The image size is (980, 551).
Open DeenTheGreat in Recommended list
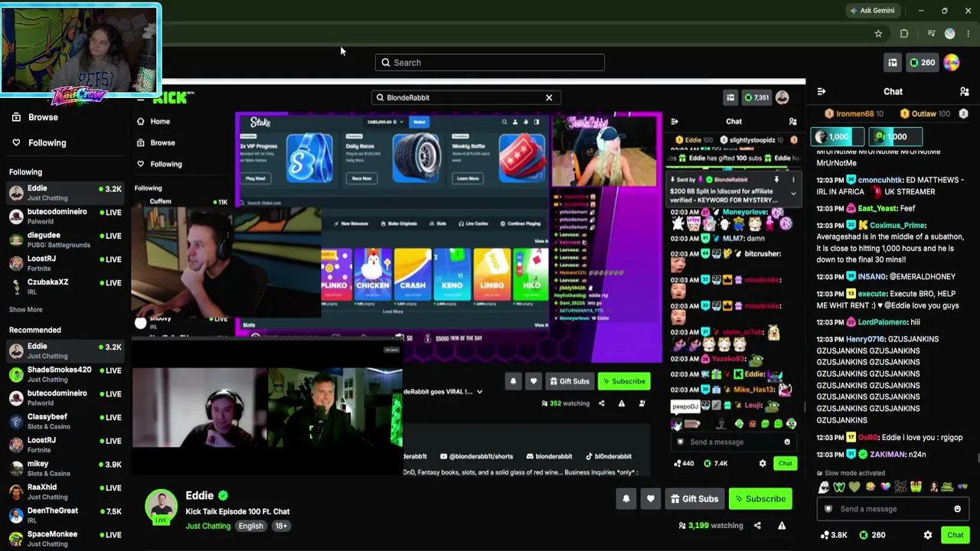64,515
